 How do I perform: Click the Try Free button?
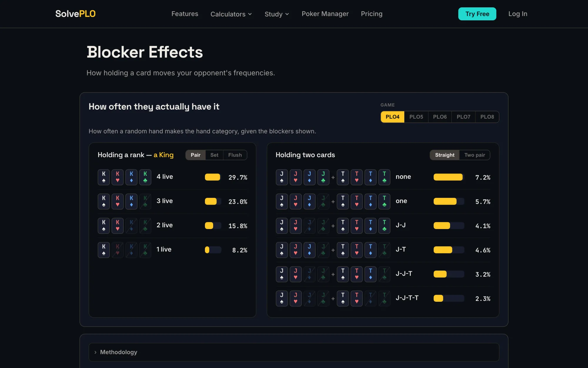pos(477,14)
